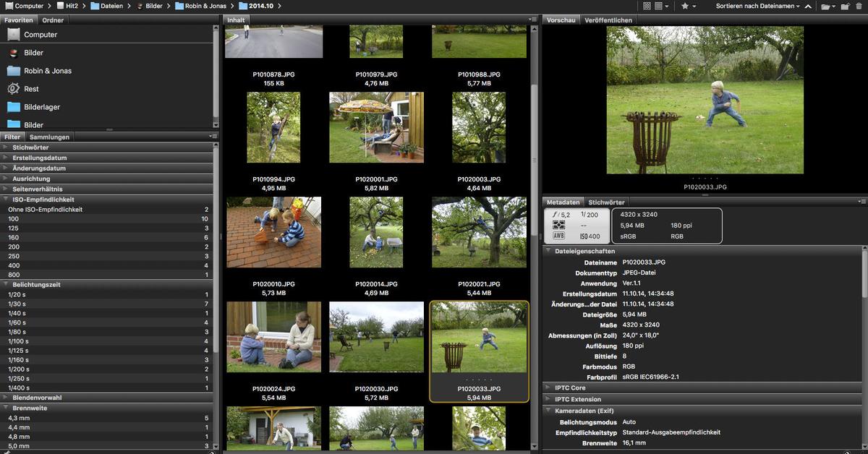Open the Rest favorite with the gear icon
868x454 pixels.
click(13, 88)
